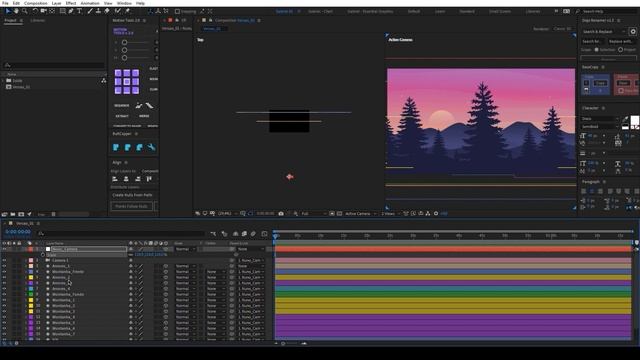Toggle visibility of the Montanha_7 layer
The height and width of the screenshot is (360, 640).
tap(4, 334)
